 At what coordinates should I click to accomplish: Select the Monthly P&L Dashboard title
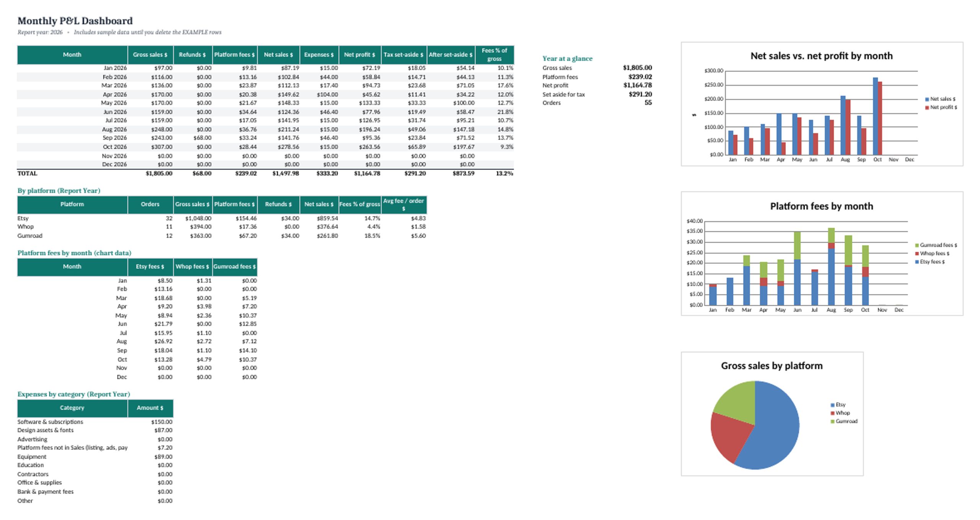click(75, 21)
